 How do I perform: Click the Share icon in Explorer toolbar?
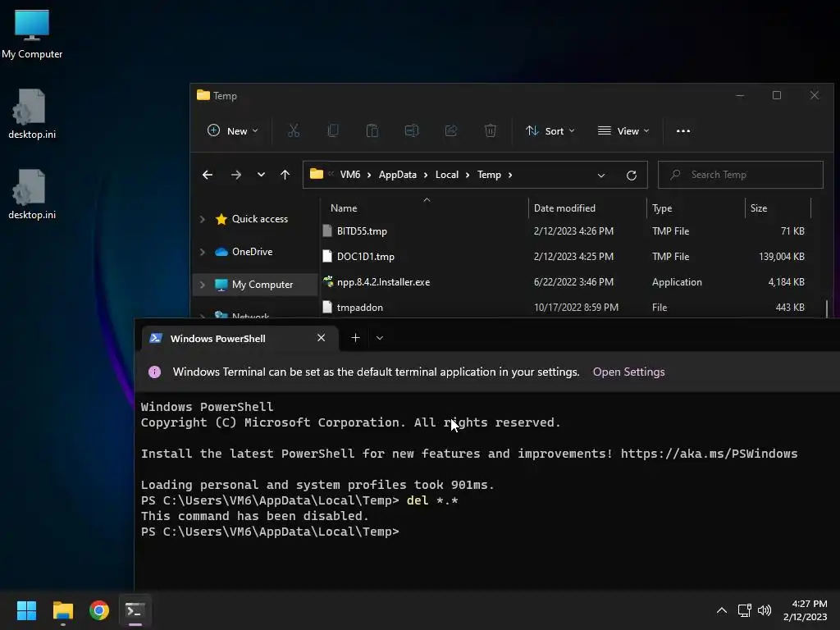coord(451,130)
